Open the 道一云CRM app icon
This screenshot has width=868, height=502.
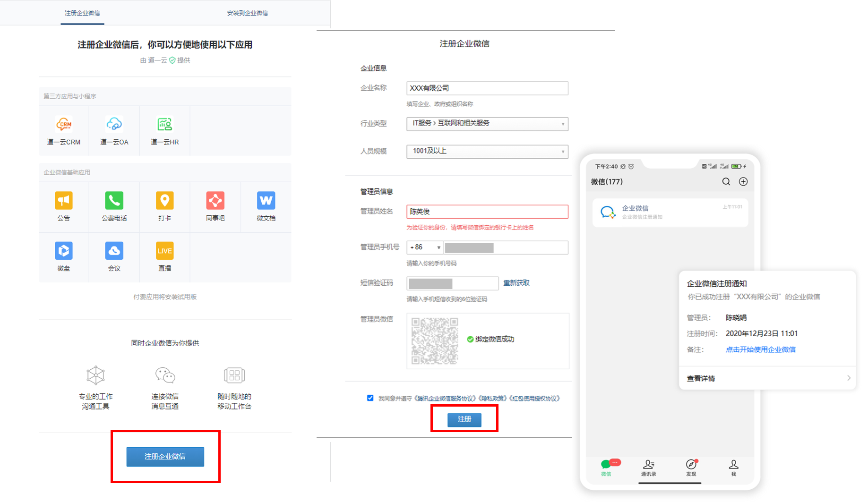64,124
